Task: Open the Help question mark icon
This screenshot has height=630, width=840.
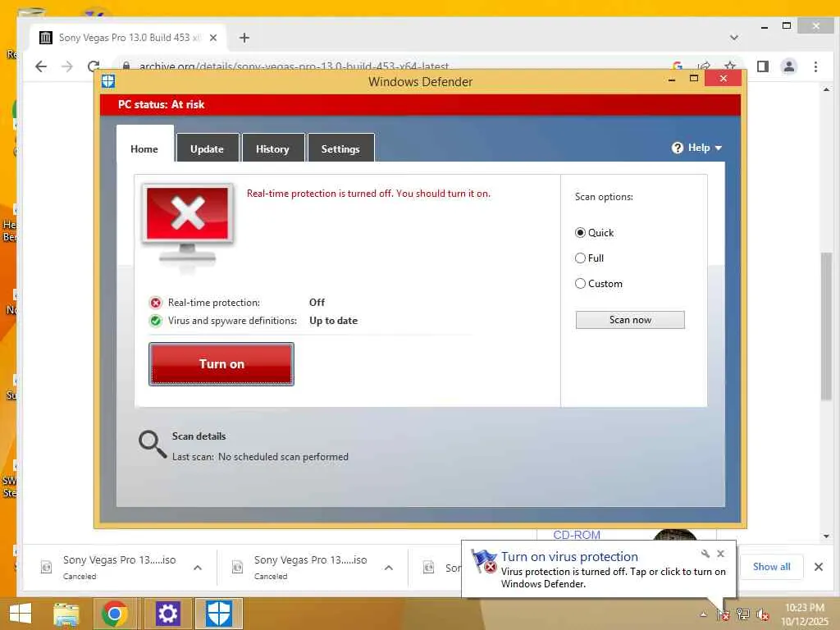Action: click(x=677, y=148)
